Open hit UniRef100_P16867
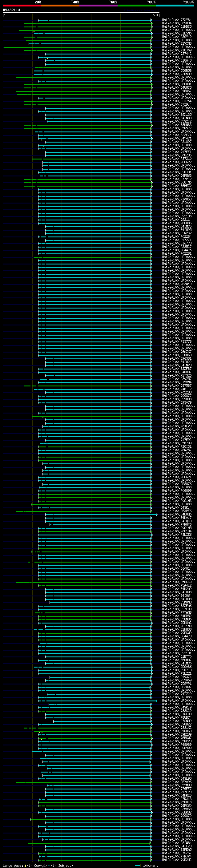 point(177,91)
